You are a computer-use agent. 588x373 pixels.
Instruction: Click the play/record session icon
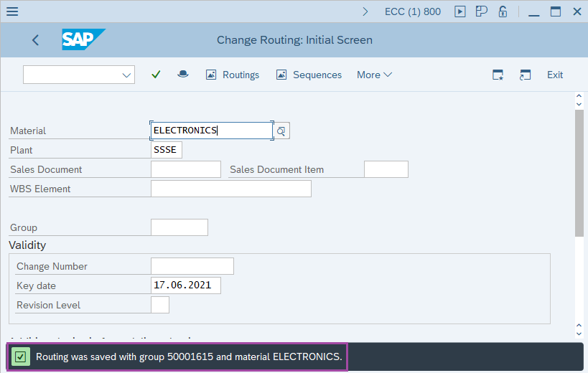(x=459, y=11)
